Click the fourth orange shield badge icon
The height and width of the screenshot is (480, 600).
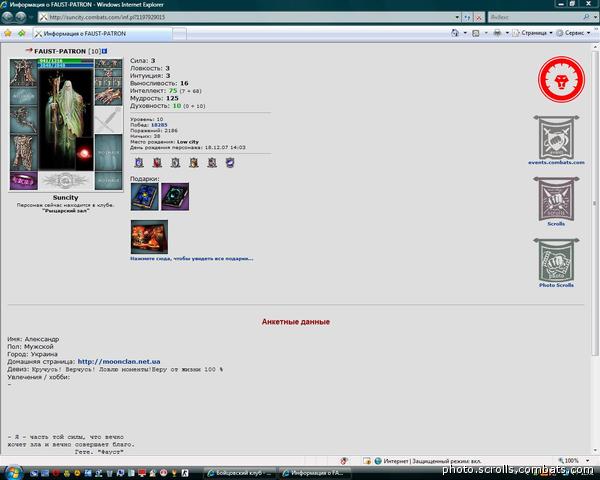(194, 163)
